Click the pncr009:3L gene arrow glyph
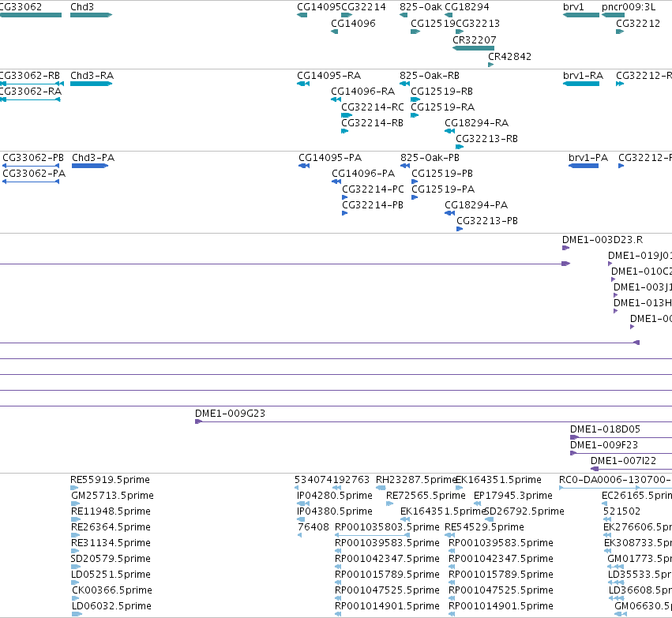672x618 pixels. 613,15
